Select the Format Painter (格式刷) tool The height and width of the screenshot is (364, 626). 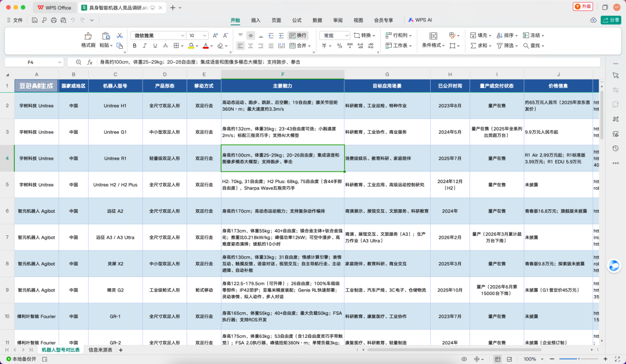click(88, 40)
